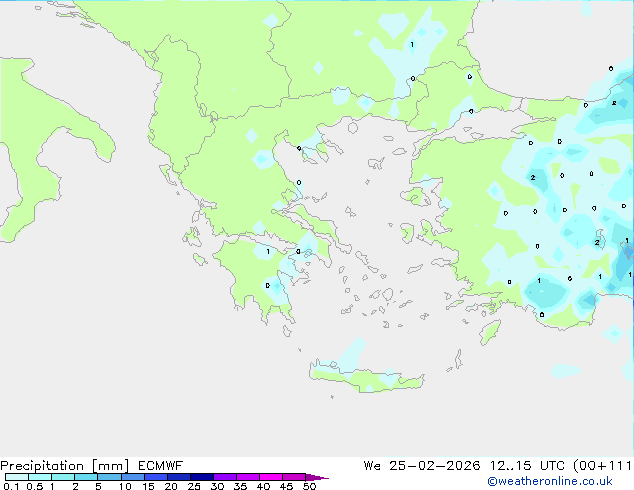Click the 15–20 mm legend color swatch

click(x=155, y=477)
